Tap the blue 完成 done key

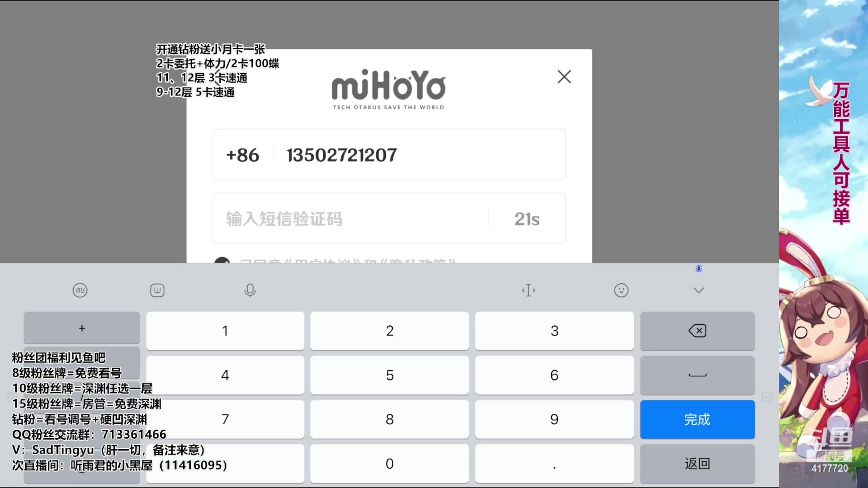(698, 419)
